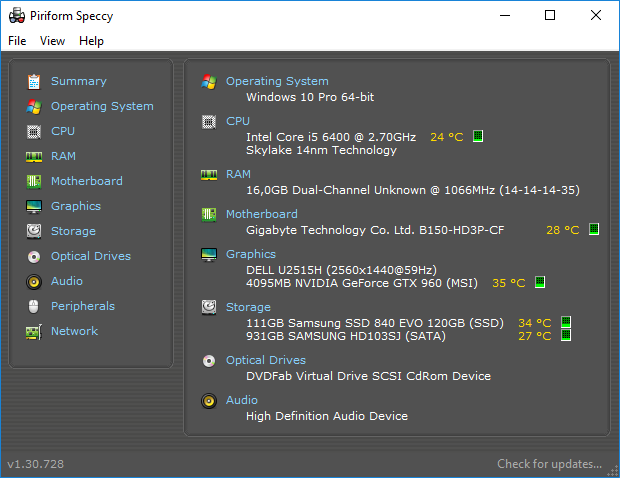Click the GTX 960 temperature indicator

540,283
